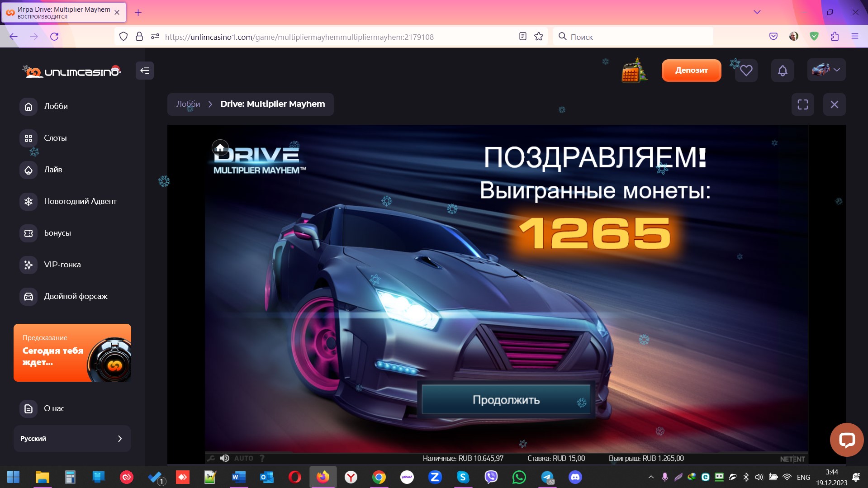868x488 pixels.
Task: Click the Поиск search field
Action: coord(633,37)
